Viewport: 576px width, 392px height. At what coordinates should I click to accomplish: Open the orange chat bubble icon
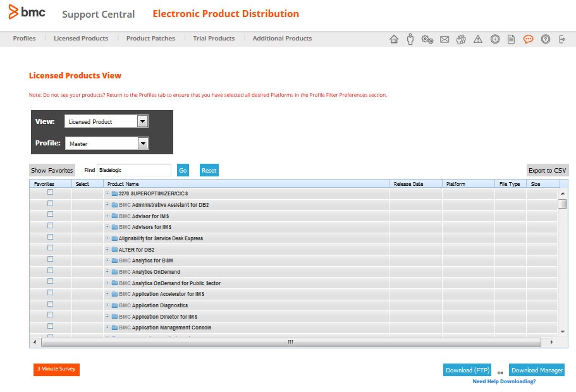point(529,39)
